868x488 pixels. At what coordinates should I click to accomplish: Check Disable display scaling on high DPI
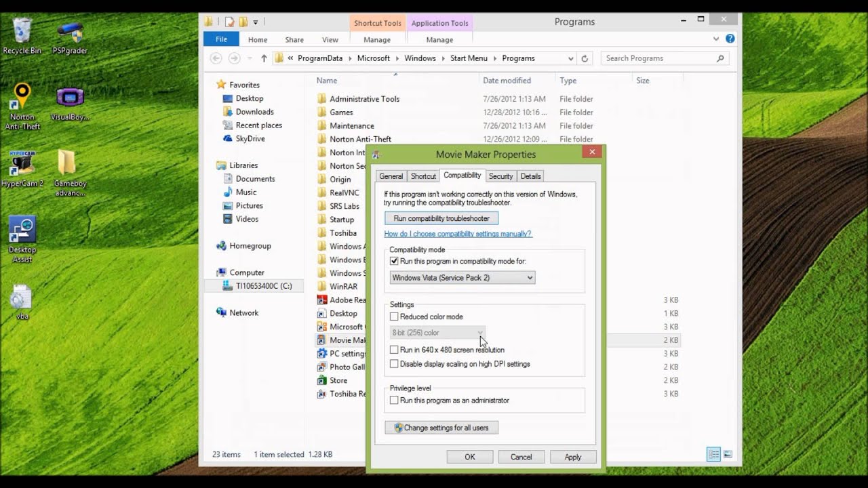click(x=394, y=364)
